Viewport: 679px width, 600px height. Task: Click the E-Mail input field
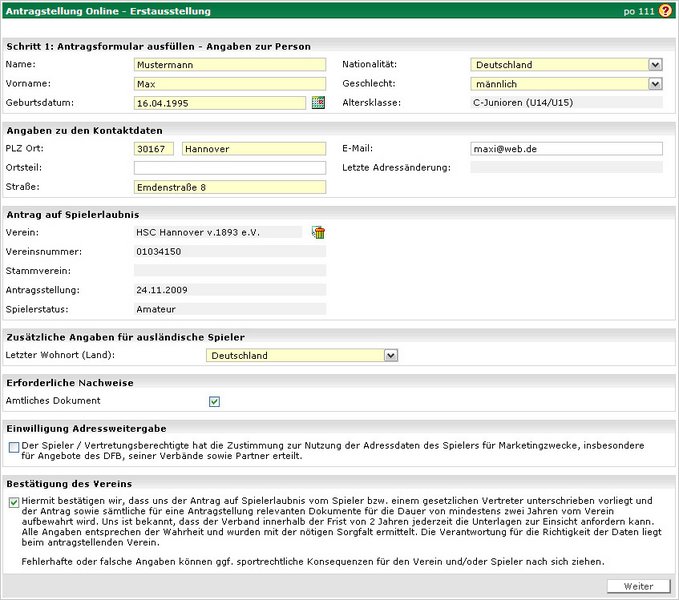click(566, 149)
